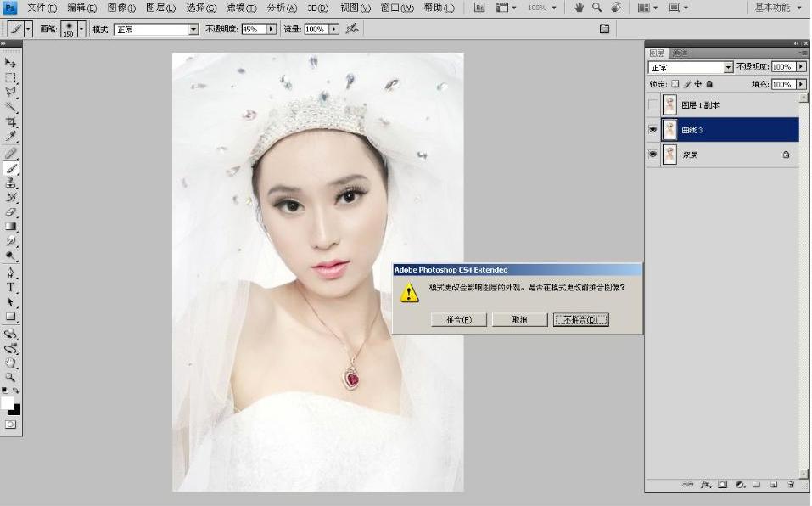The height and width of the screenshot is (506, 812).
Task: Click the Zoom tool in application bar
Action: pos(597,8)
